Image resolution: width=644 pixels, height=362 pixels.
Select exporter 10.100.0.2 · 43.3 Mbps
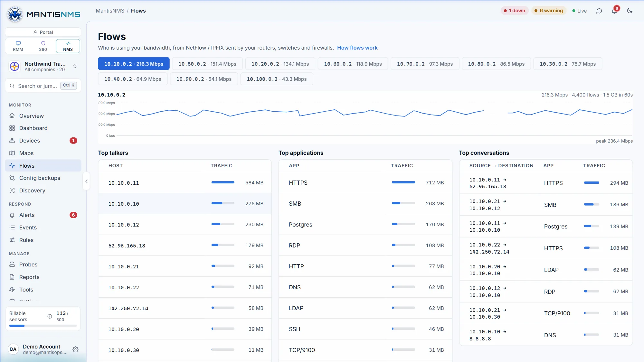277,79
